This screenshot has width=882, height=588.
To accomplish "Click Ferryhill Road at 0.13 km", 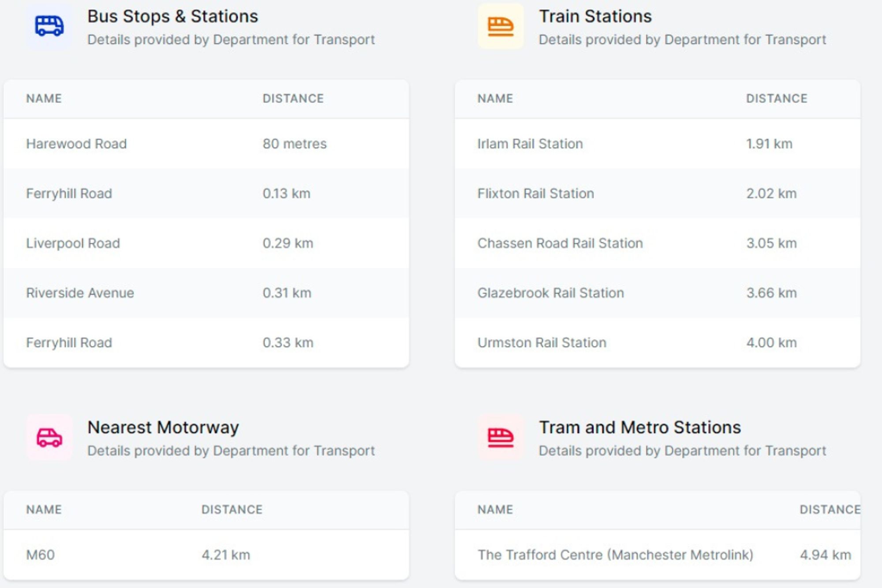I will click(x=69, y=194).
